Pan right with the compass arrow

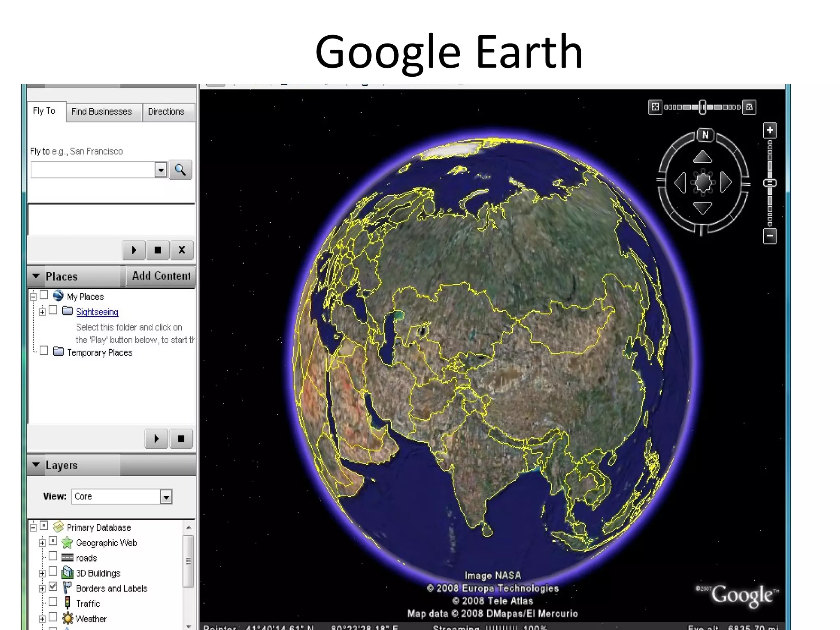click(726, 183)
